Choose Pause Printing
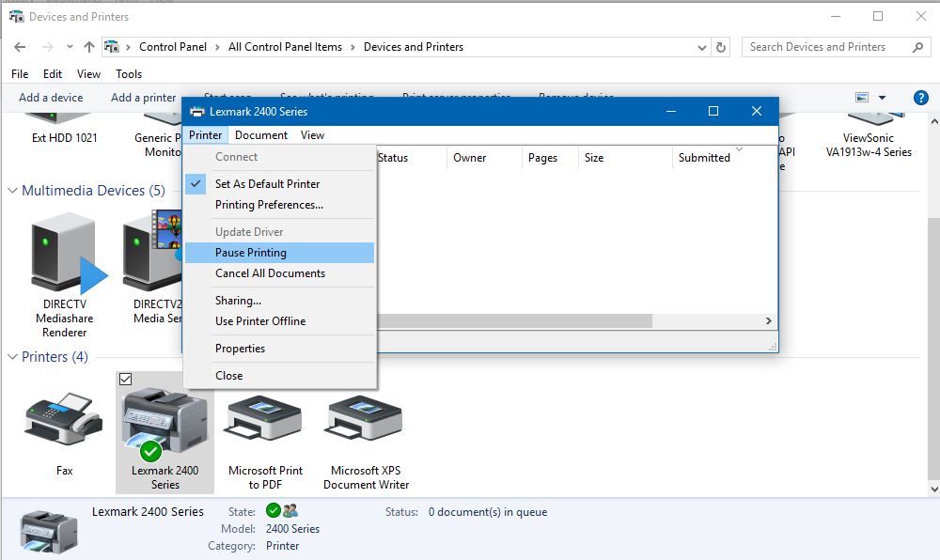Image resolution: width=940 pixels, height=560 pixels. click(279, 253)
